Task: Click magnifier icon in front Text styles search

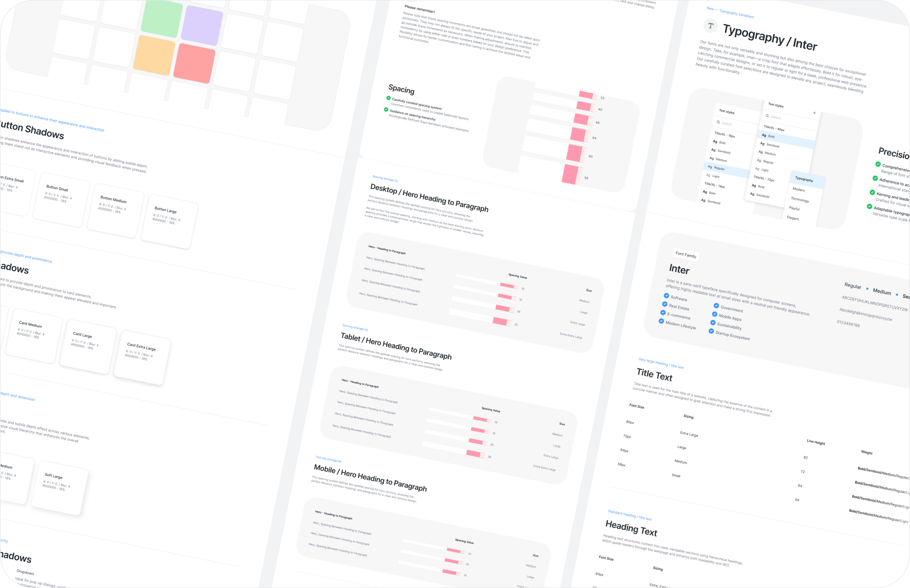Action: click(767, 116)
